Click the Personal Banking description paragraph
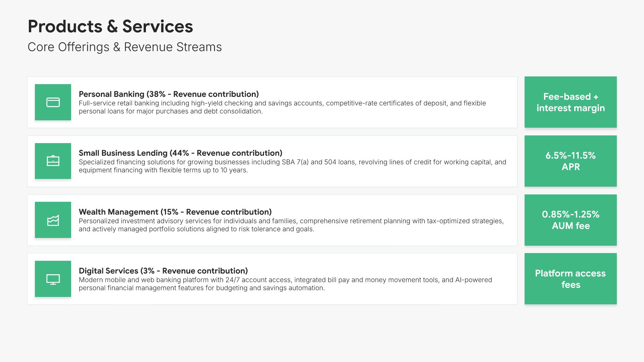The image size is (644, 362). pyautogui.click(x=282, y=107)
